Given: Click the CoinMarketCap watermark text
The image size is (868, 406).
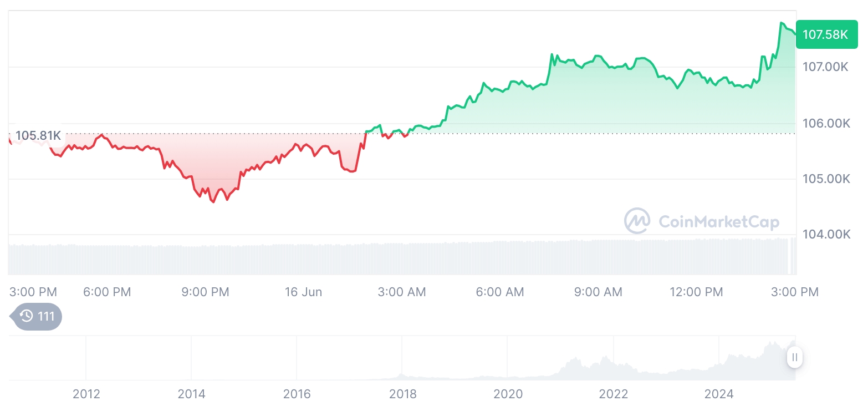Looking at the screenshot, I should tap(719, 222).
